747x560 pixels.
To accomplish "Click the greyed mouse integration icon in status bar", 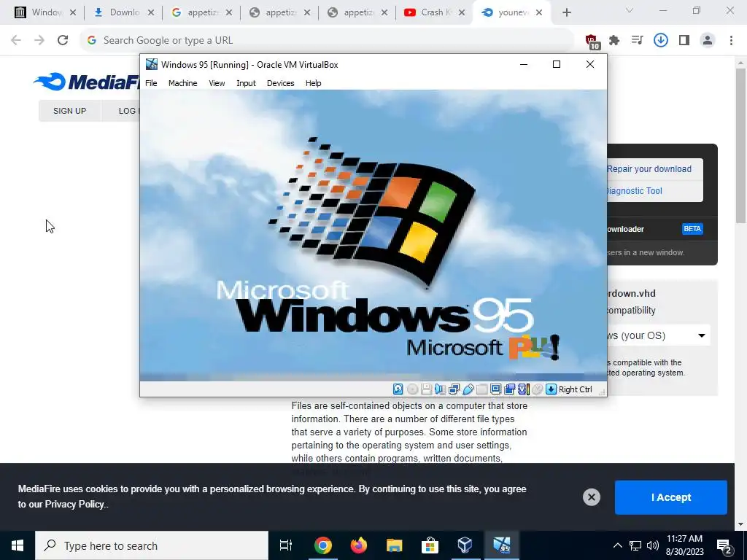I will point(538,389).
